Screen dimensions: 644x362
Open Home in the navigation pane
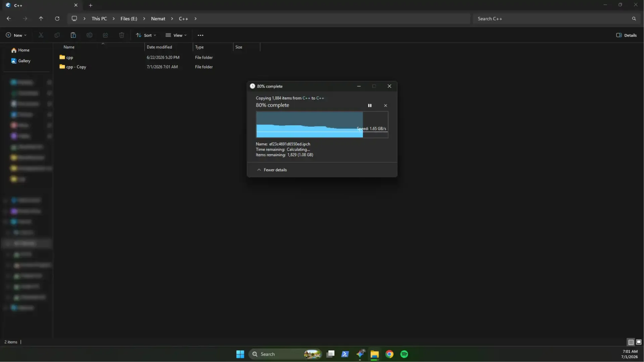pyautogui.click(x=20, y=50)
